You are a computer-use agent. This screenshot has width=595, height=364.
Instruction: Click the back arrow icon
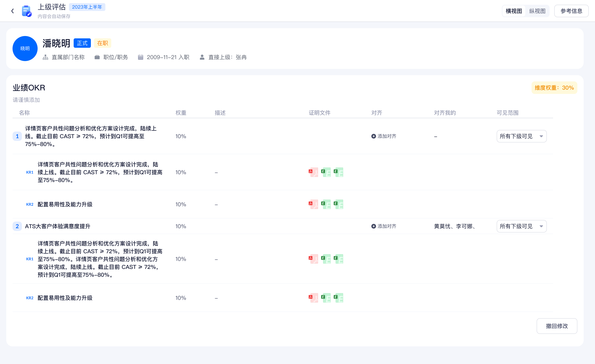13,11
